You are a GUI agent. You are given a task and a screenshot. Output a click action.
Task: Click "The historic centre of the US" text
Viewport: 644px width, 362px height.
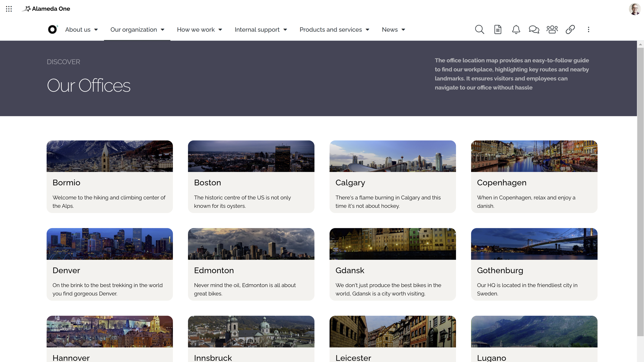pyautogui.click(x=242, y=202)
